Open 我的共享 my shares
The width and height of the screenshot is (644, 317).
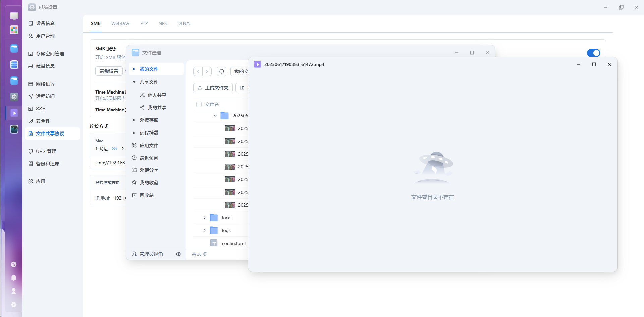156,108
